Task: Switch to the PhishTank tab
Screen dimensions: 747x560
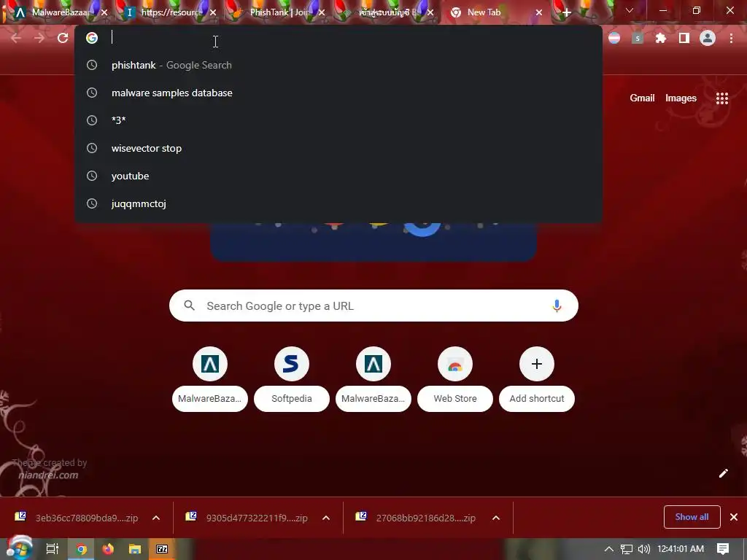Action: point(278,12)
